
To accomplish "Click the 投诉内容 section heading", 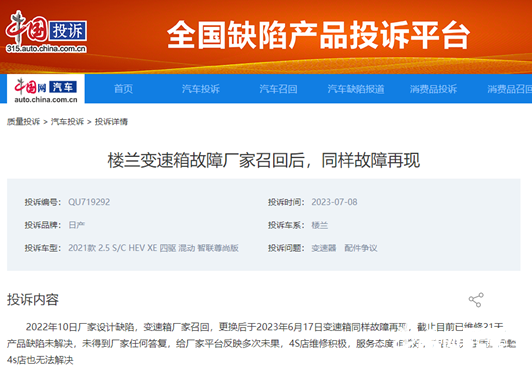I will coord(33,300).
